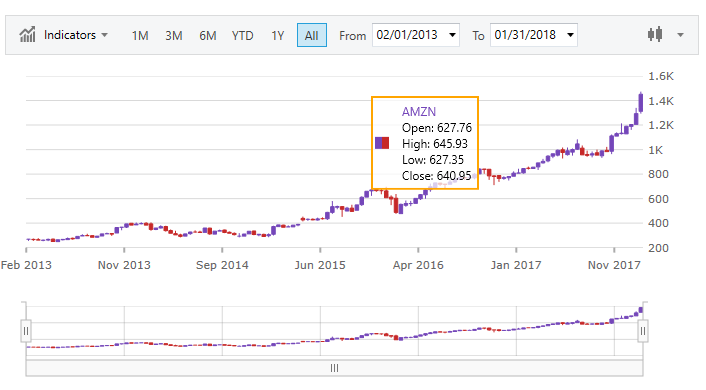Click the AMZN label in tooltip

419,112
